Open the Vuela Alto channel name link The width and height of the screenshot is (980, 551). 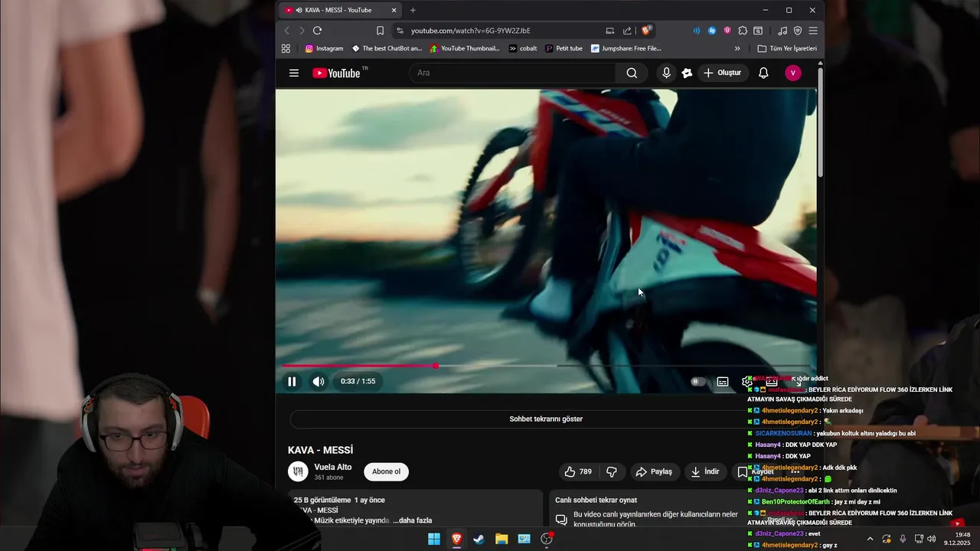(333, 467)
